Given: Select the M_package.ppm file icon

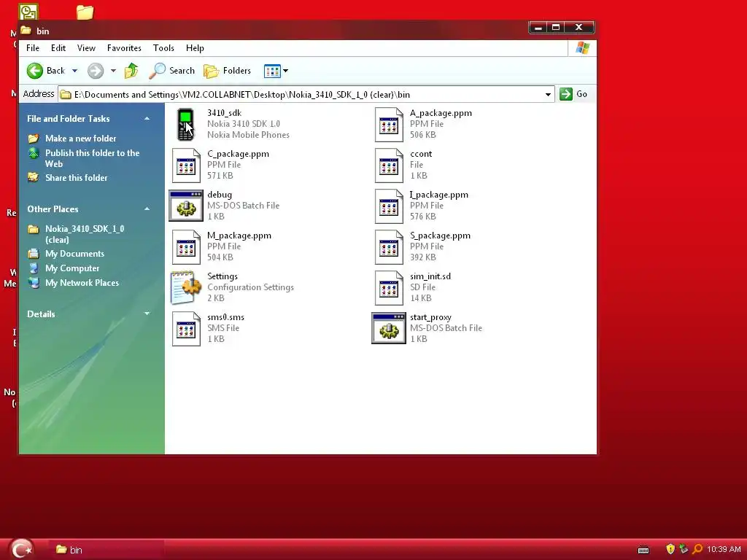Looking at the screenshot, I should coord(186,247).
